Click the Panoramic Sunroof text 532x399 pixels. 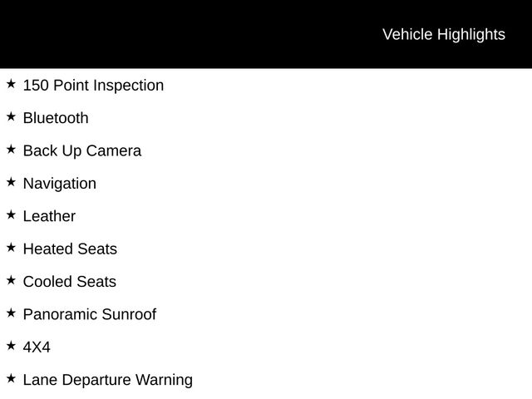coord(89,314)
